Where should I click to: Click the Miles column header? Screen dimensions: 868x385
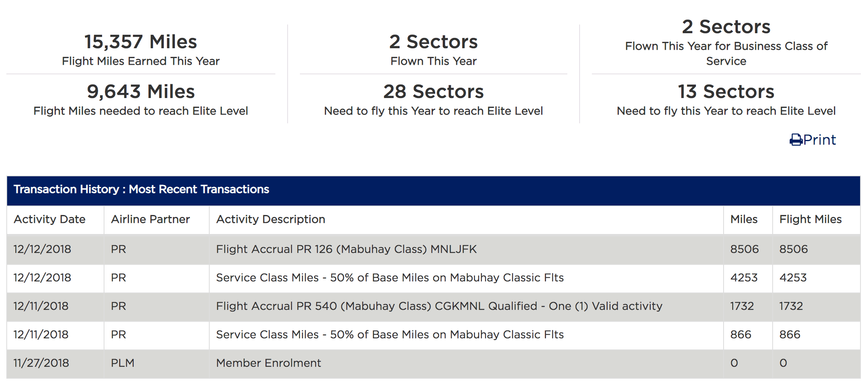pos(744,219)
